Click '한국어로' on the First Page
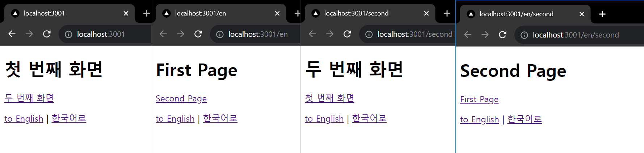The width and height of the screenshot is (644, 153). (220, 118)
